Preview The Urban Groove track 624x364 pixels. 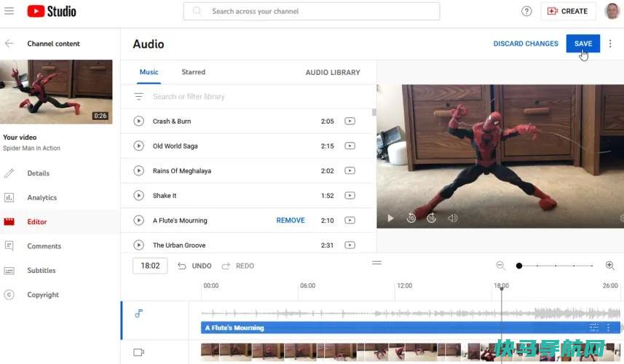[x=138, y=245]
